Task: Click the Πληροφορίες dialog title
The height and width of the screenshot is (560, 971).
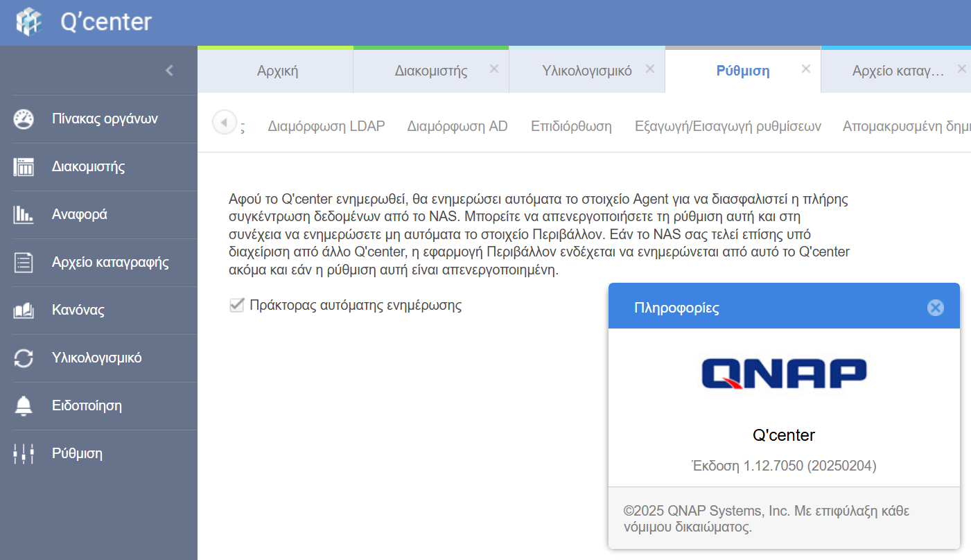Action: [676, 308]
